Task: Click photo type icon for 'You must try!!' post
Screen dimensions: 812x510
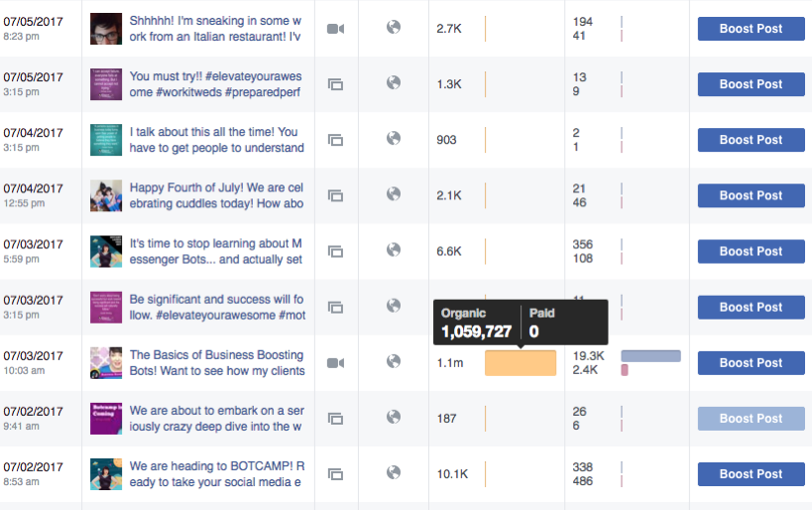Action: click(335, 84)
